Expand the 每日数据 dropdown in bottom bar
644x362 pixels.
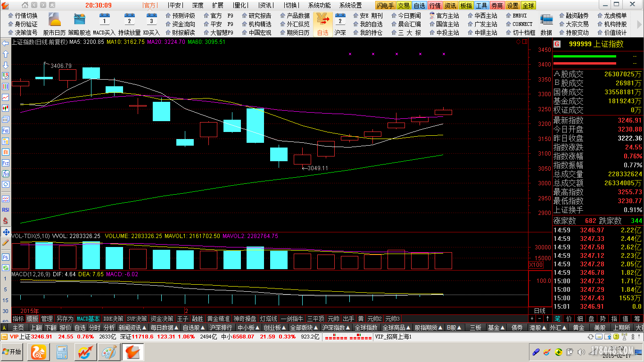click(x=165, y=328)
